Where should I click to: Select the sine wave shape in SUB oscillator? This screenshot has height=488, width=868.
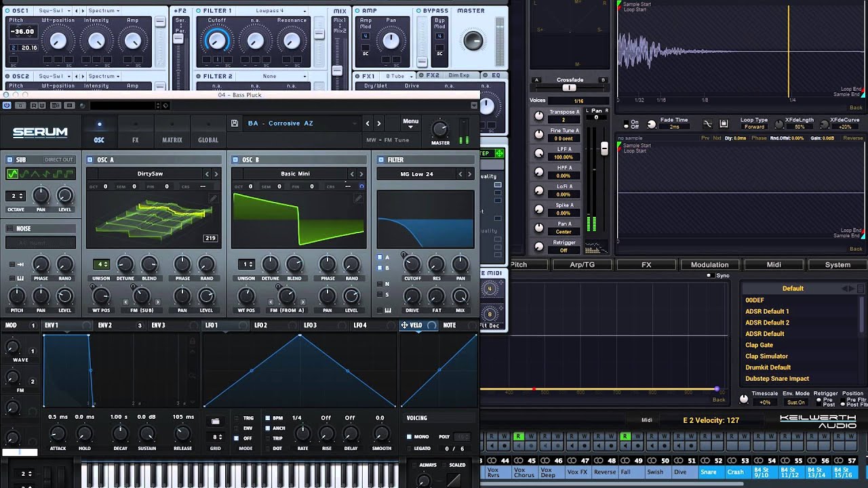13,174
